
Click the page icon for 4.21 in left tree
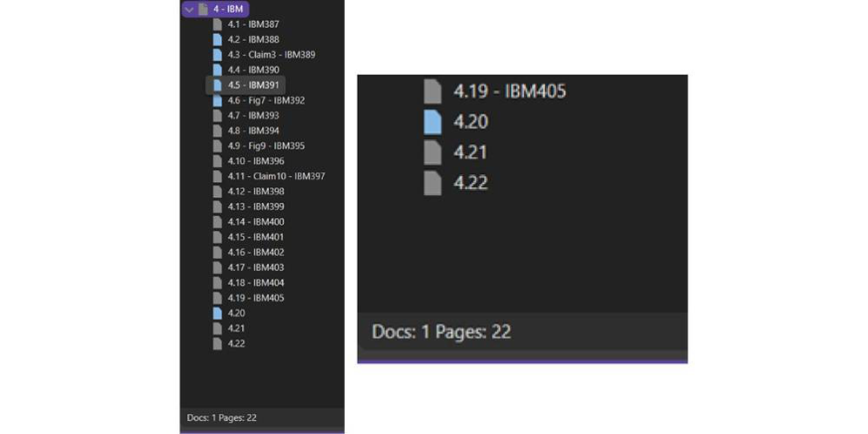(x=217, y=328)
